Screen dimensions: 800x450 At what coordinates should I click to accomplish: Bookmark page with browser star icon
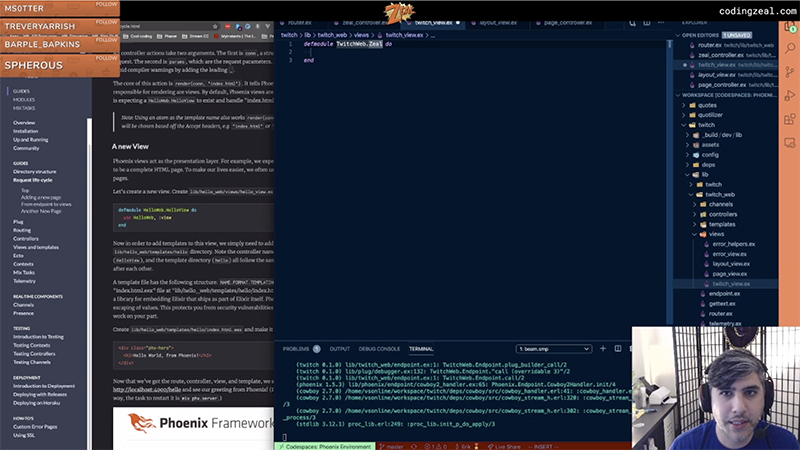point(215,26)
